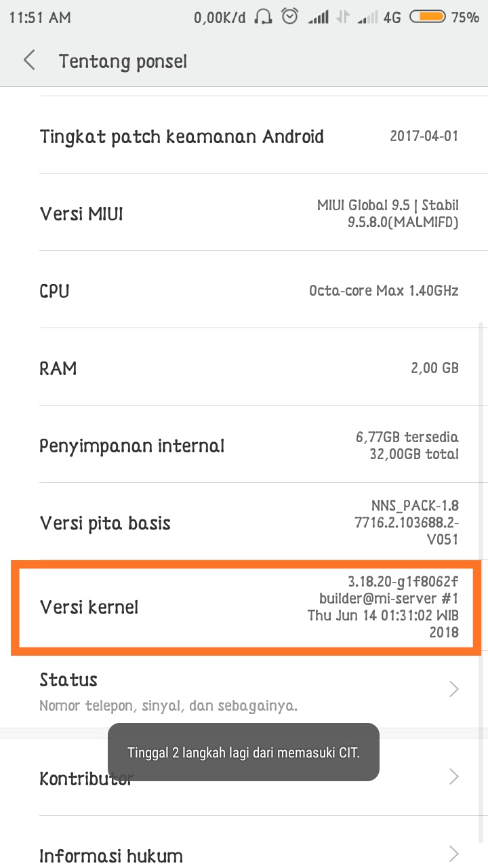The height and width of the screenshot is (868, 488).
Task: Expand Kontributor with its chevron
Action: tap(454, 776)
